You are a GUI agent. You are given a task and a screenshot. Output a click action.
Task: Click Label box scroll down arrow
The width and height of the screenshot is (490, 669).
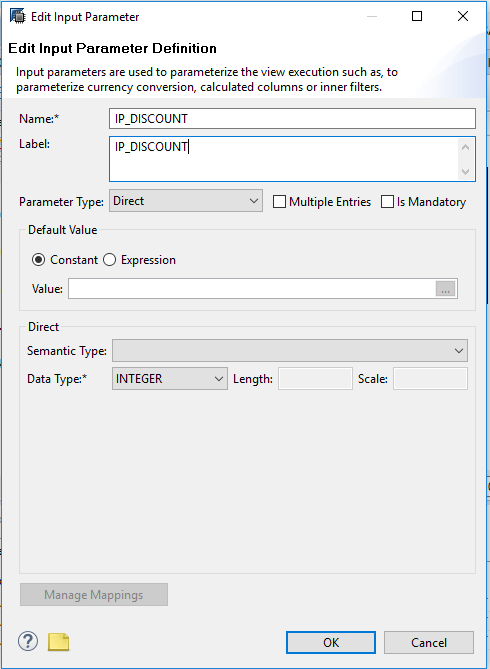click(x=465, y=172)
